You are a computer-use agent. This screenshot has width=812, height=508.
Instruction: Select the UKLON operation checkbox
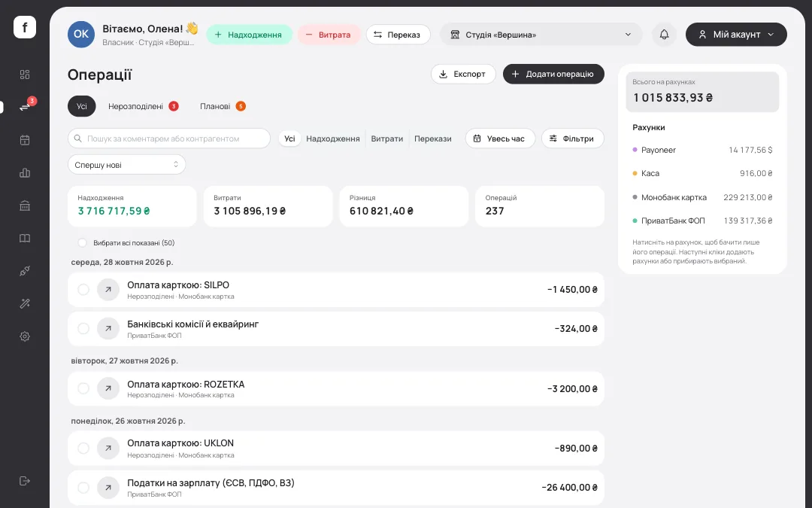[83, 449]
